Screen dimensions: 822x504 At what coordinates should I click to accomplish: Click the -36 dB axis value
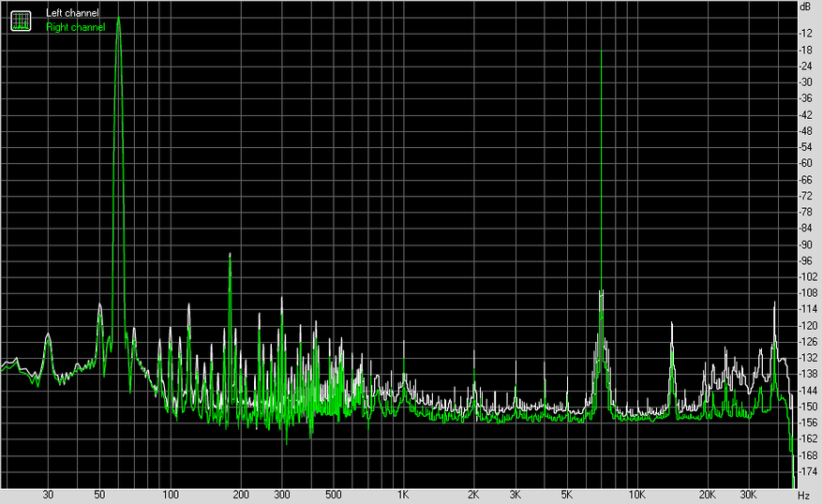(805, 98)
